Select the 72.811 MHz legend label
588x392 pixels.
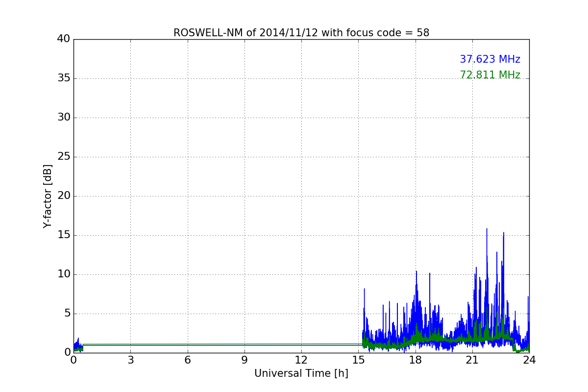pos(490,75)
